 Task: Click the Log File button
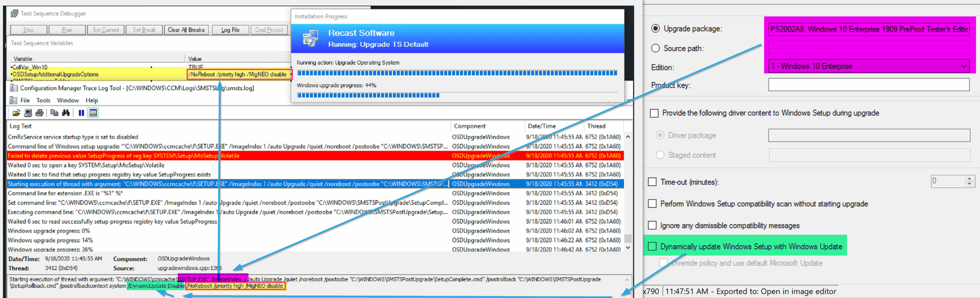[230, 30]
